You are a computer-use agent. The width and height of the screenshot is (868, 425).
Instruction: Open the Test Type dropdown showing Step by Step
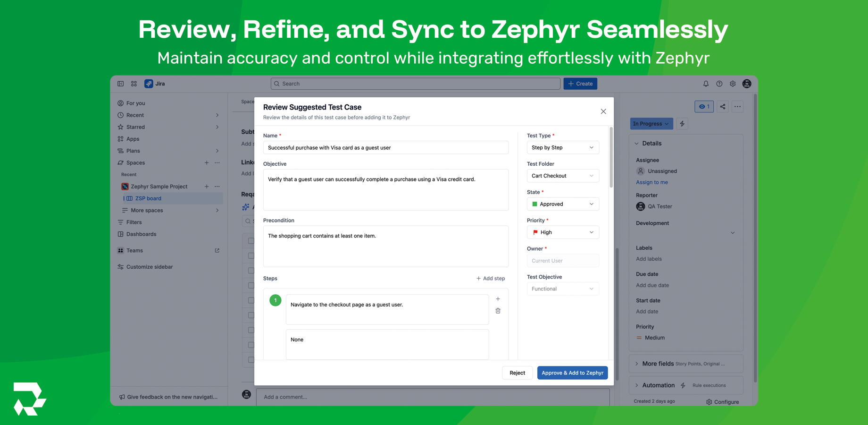563,147
